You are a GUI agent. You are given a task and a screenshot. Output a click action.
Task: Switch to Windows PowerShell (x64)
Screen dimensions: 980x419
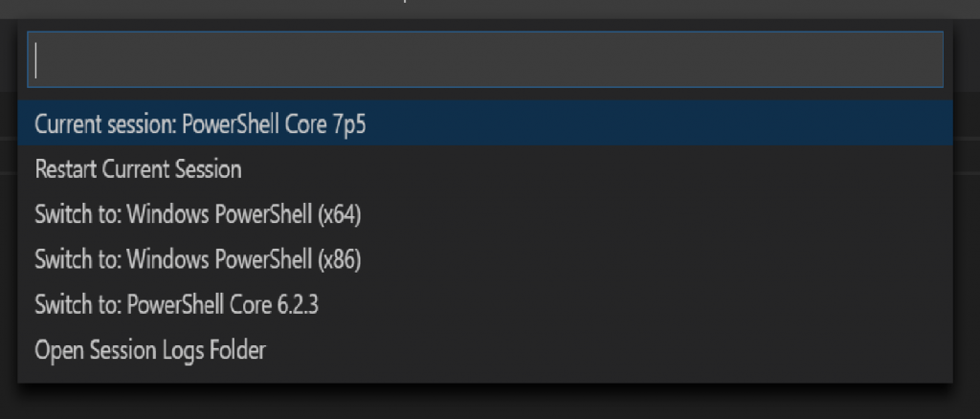click(485, 214)
